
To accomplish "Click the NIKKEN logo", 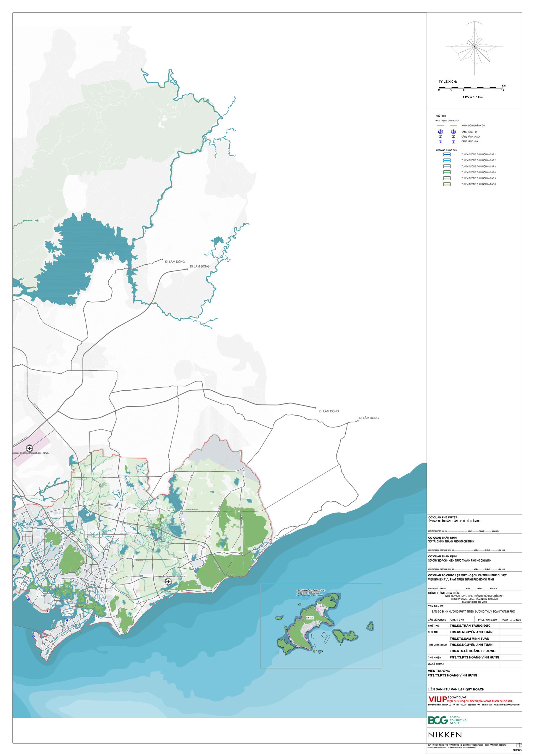I will coord(445,735).
